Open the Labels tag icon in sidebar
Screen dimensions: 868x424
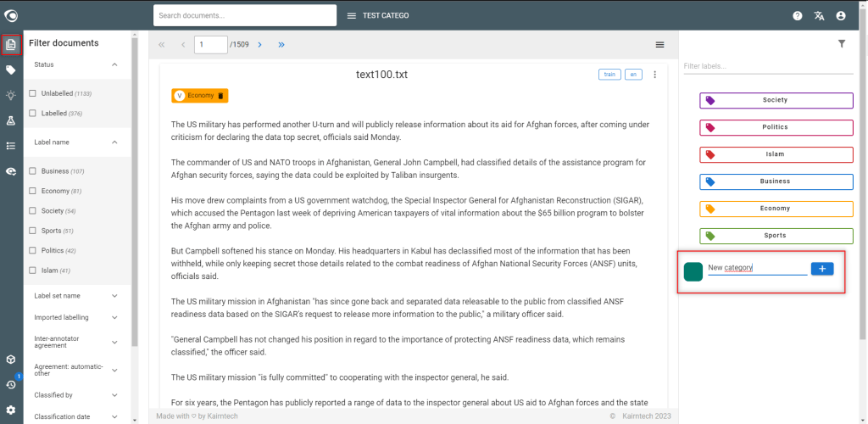point(11,70)
